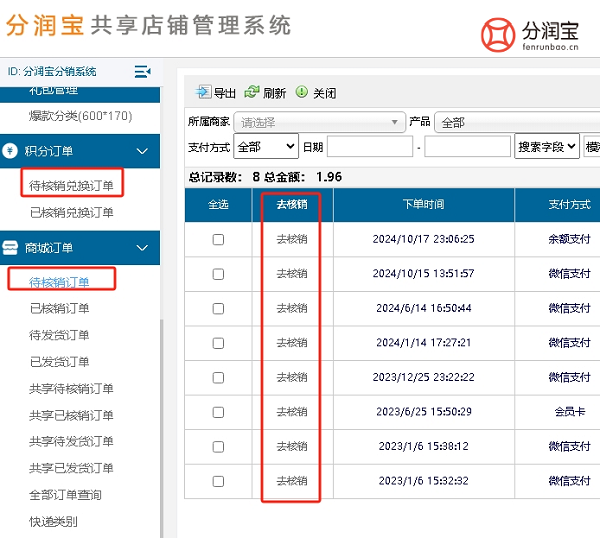This screenshot has height=538, width=600.
Task: Select the checkbox for the 2024/6/14 order
Action: [x=218, y=308]
